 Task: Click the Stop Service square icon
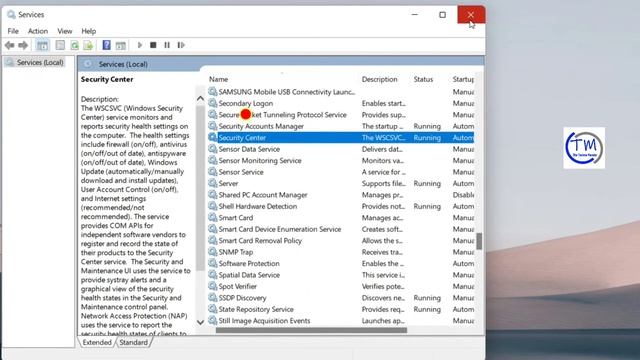(153, 45)
